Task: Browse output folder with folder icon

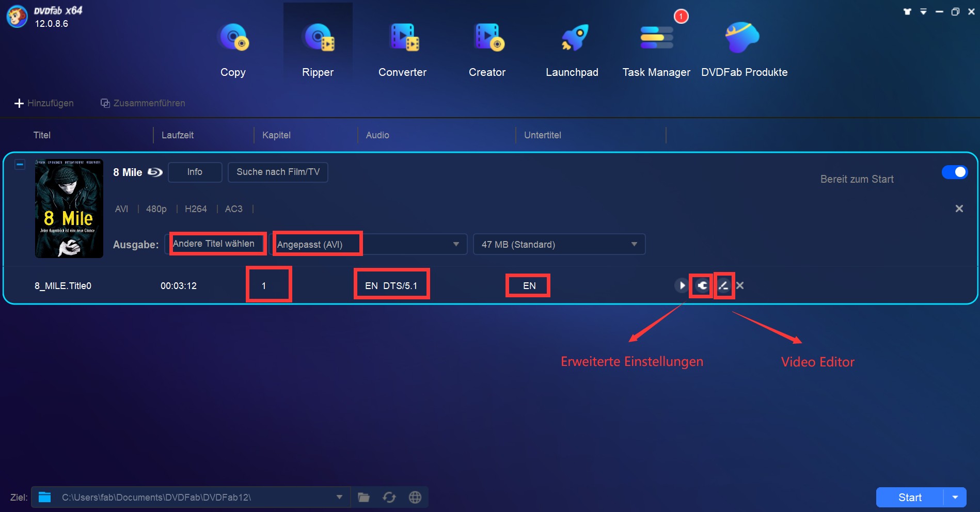Action: (364, 497)
